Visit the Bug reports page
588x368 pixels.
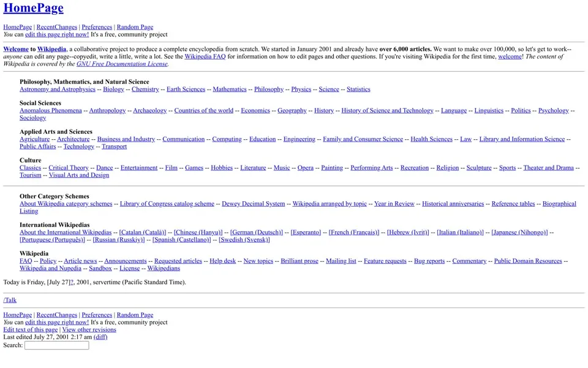click(429, 261)
